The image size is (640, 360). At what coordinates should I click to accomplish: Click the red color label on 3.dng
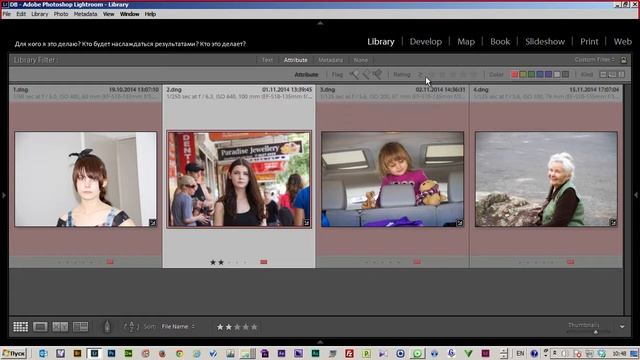[417, 262]
